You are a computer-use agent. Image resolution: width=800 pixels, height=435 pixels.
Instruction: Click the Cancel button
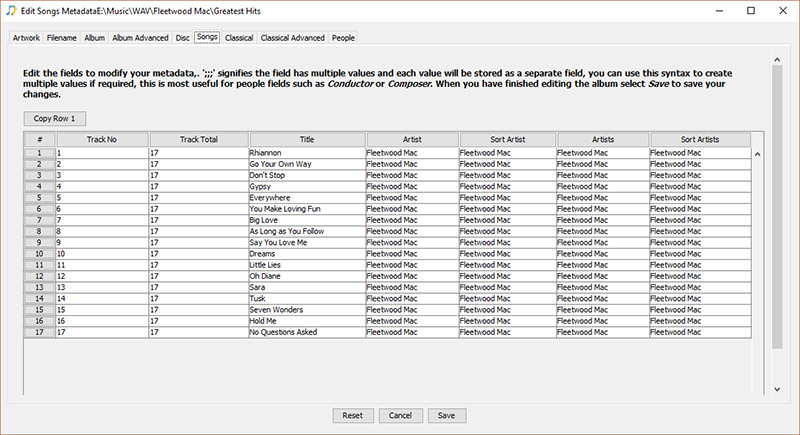click(400, 416)
